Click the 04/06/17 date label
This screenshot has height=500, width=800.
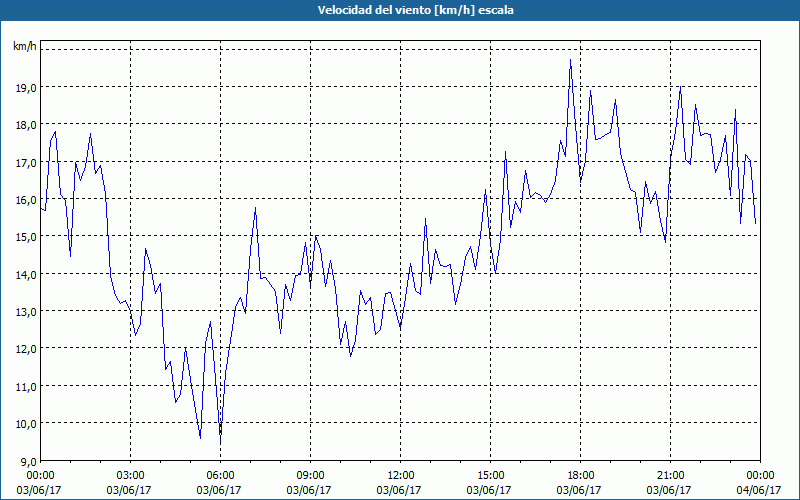759,490
